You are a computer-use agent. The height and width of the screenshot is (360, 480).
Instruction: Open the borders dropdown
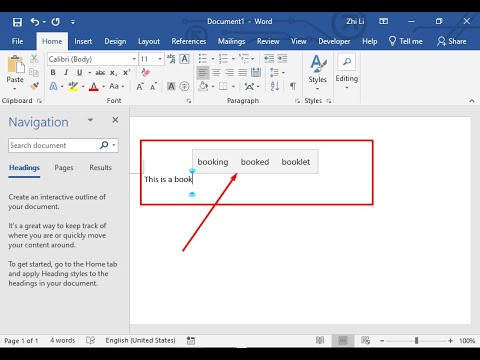[x=233, y=87]
